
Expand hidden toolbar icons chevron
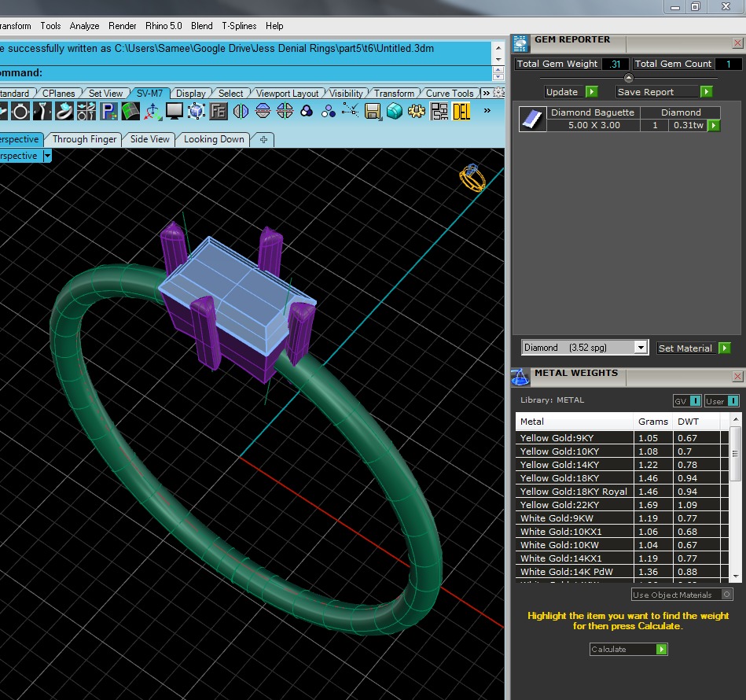[487, 111]
